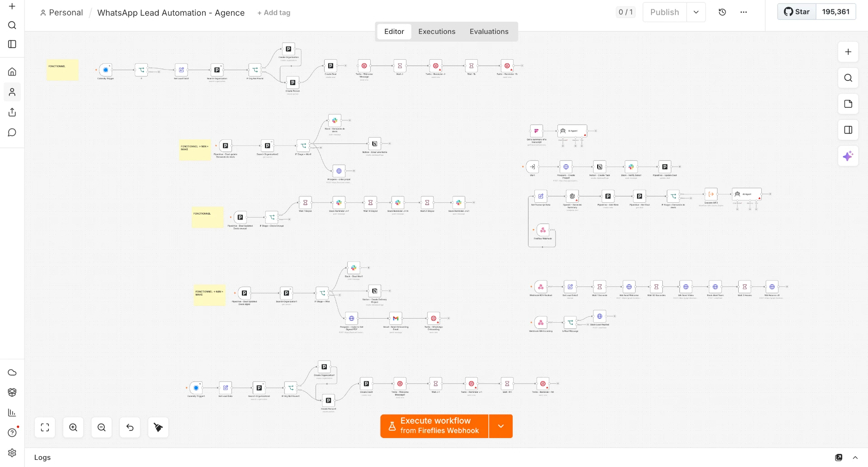
Task: Open the Help question mark icon
Action: point(12,432)
